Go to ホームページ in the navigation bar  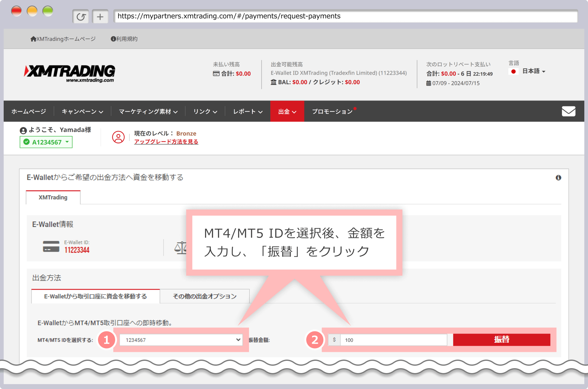[x=29, y=111]
